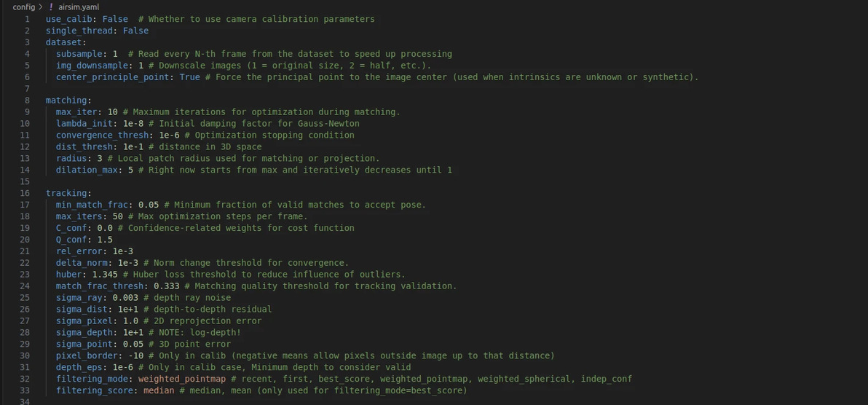Screen dimensions: 868x405
Task: Click line number 8 in the gutter
Action: 27,101
